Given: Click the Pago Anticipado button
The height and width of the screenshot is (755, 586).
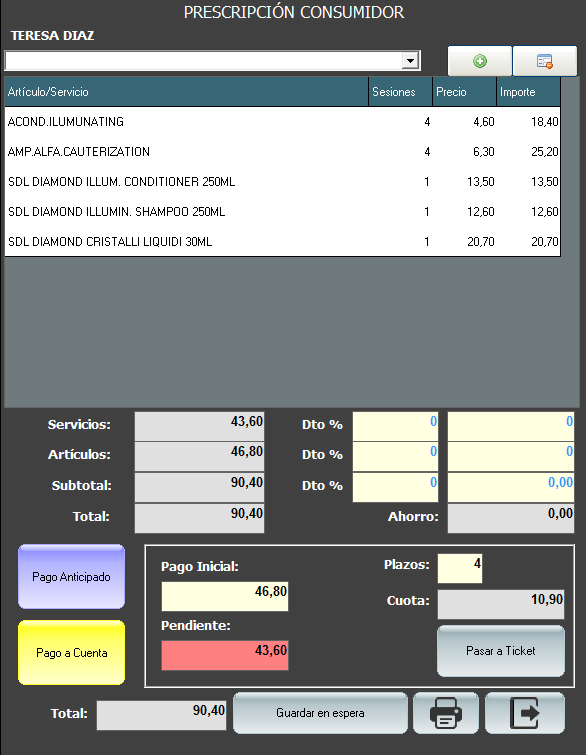Looking at the screenshot, I should click(x=71, y=577).
